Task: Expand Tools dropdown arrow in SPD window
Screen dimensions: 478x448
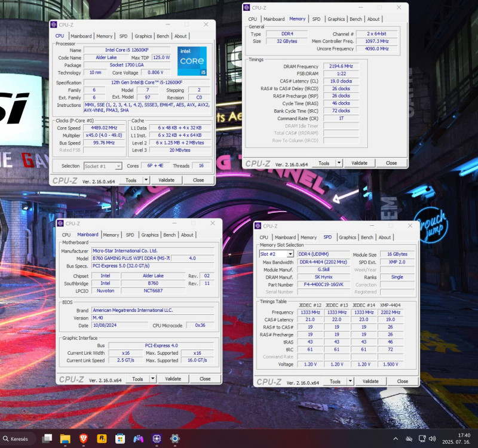Action: coord(350,381)
